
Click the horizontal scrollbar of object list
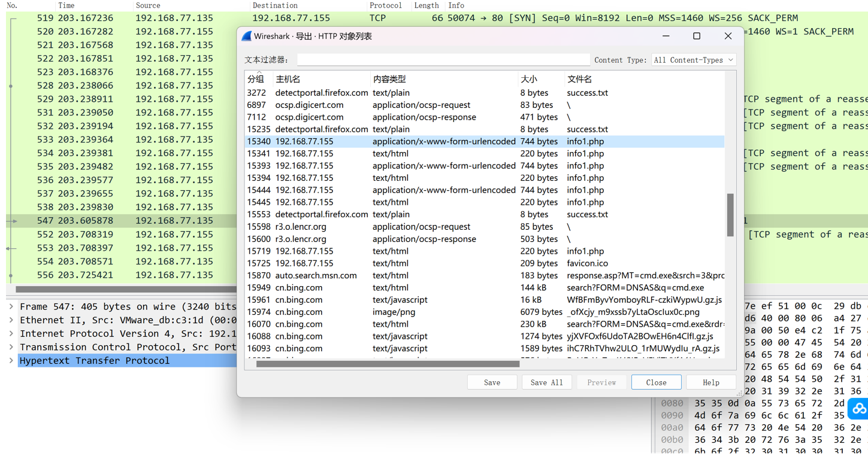pos(388,364)
